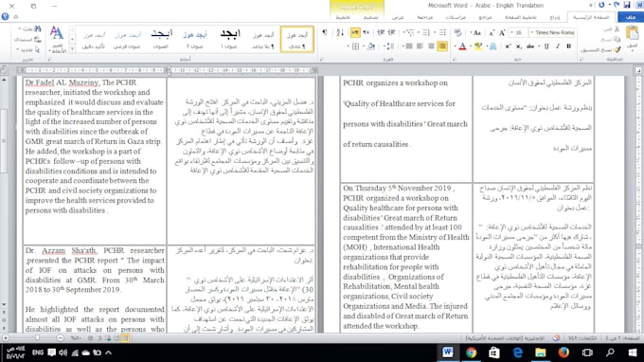Click the Line Spacing icon

tap(390, 46)
